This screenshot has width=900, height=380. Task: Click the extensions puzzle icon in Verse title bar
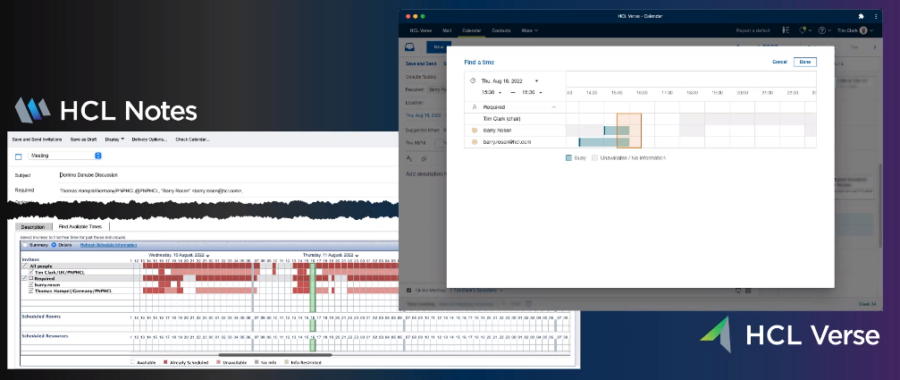point(861,16)
